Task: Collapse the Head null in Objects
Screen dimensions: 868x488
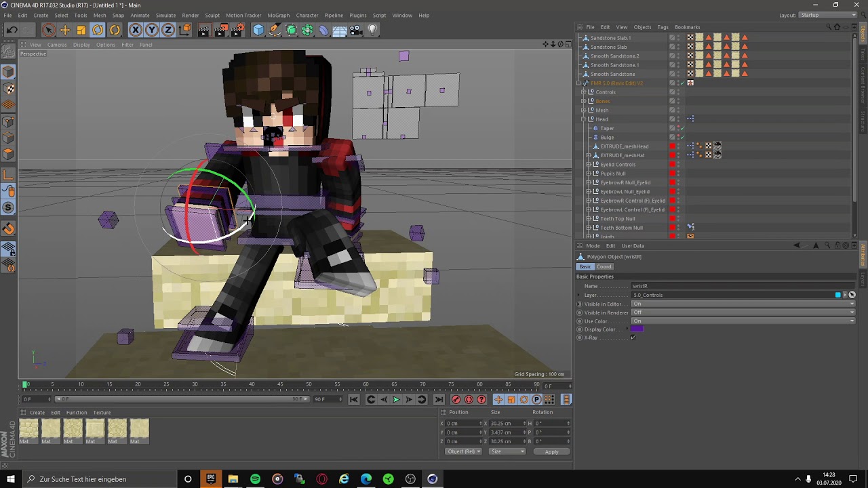Action: tap(583, 119)
